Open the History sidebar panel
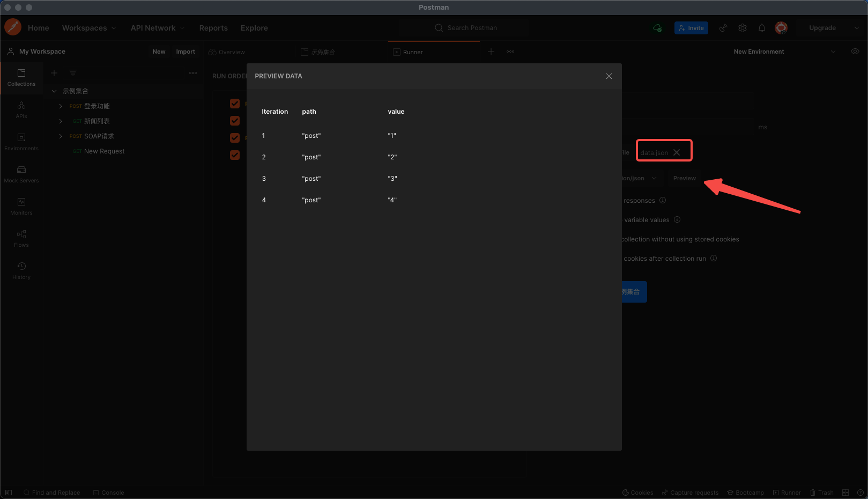The height and width of the screenshot is (499, 868). [21, 271]
